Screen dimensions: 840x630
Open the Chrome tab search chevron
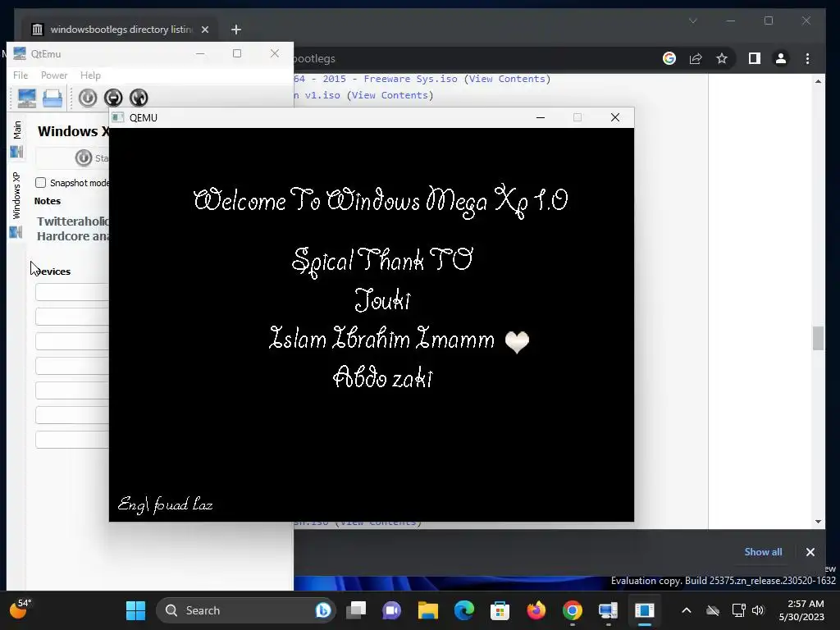tap(692, 21)
